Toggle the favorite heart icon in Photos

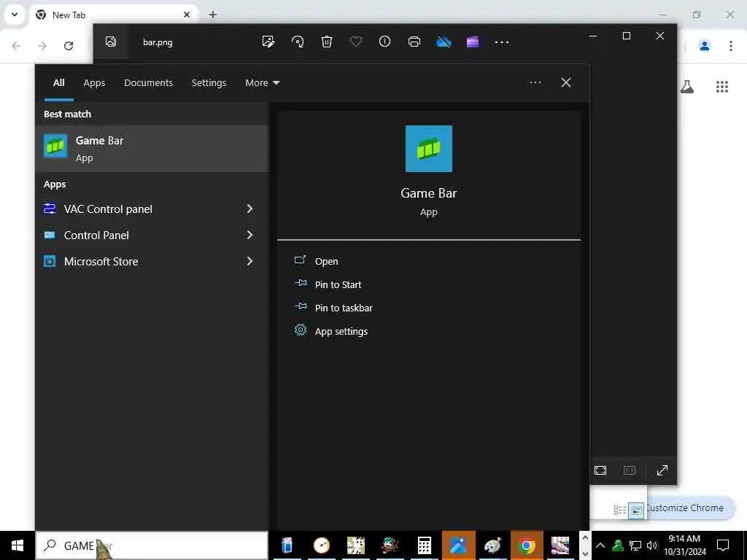[x=355, y=42]
